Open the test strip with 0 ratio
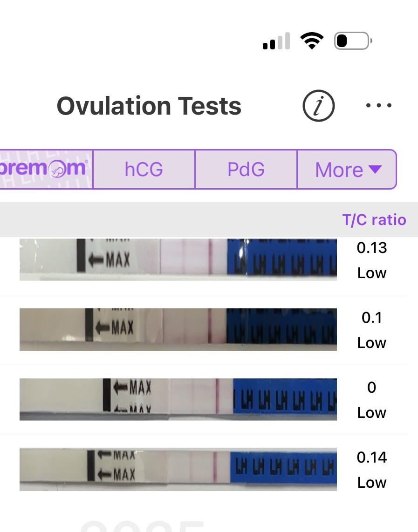This screenshot has height=532, width=418. pyautogui.click(x=178, y=399)
